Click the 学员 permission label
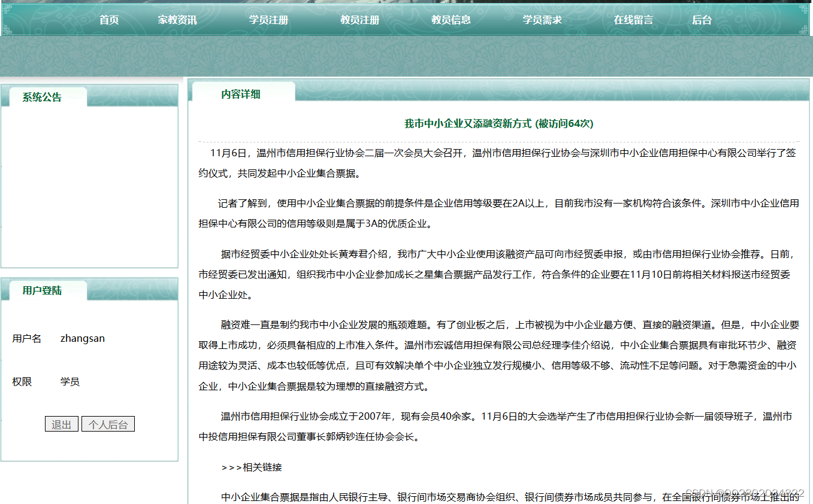 70,381
